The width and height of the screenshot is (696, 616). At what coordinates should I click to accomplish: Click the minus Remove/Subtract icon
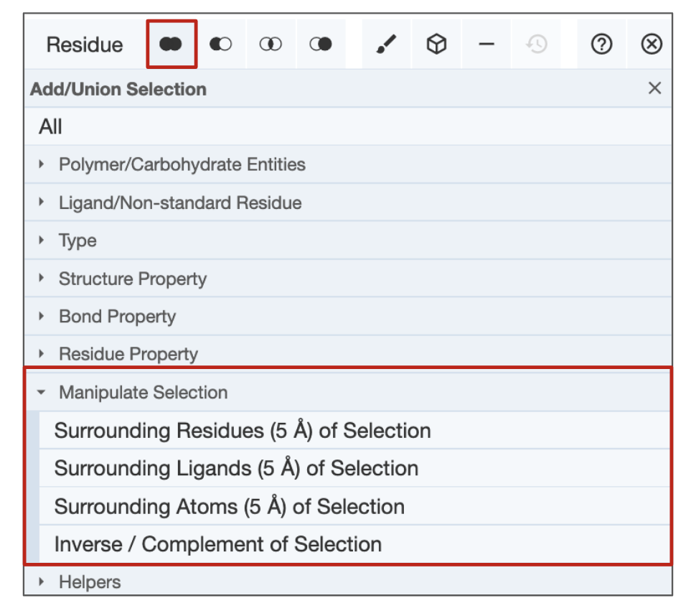[x=486, y=45]
